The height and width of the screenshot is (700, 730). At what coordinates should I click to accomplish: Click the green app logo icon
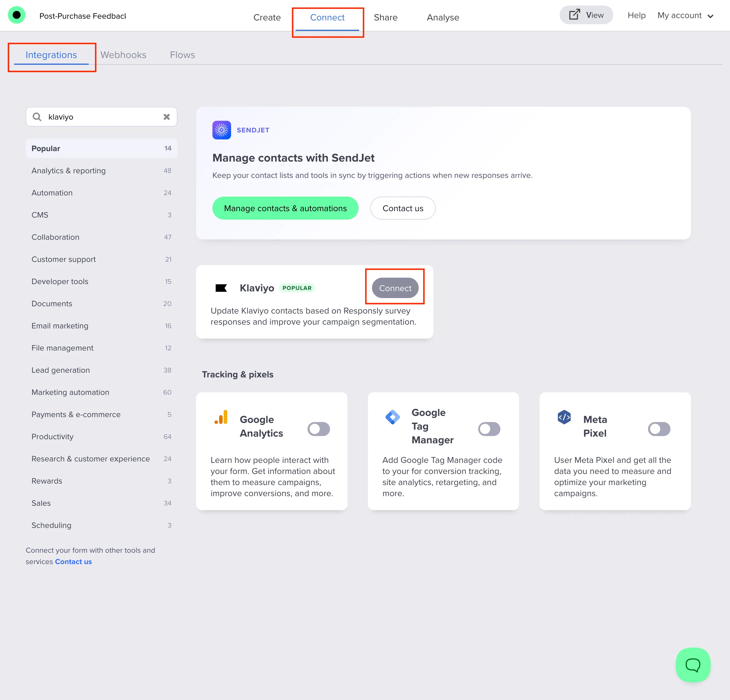[x=16, y=15]
